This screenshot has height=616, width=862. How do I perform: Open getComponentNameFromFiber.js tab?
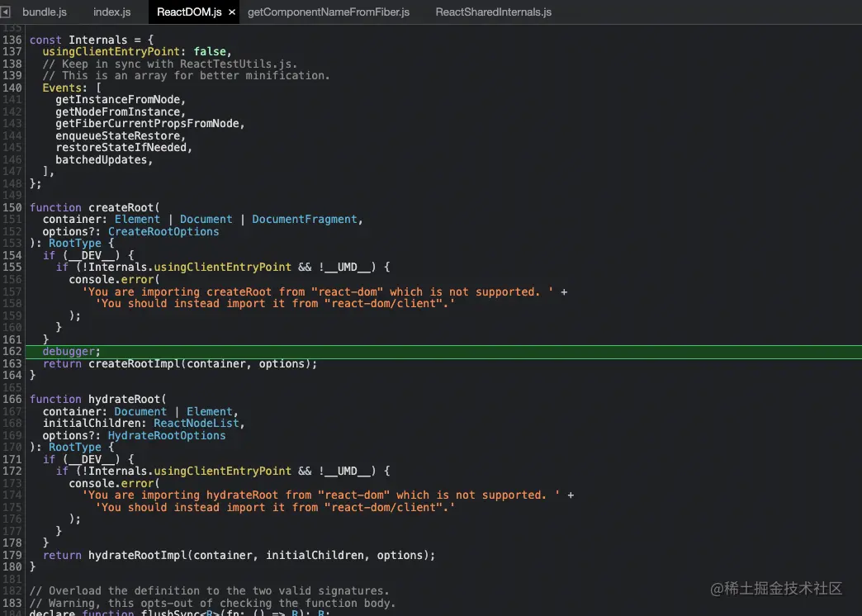[x=329, y=12]
